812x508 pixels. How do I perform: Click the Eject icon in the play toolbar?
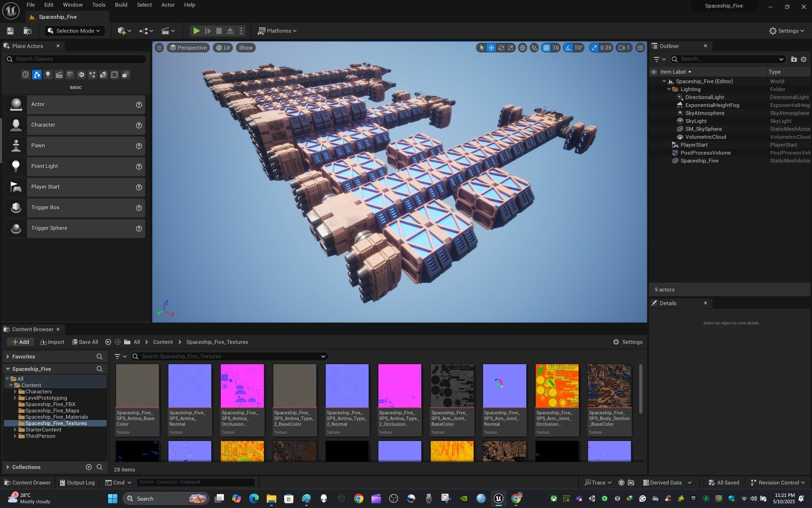pyautogui.click(x=230, y=31)
